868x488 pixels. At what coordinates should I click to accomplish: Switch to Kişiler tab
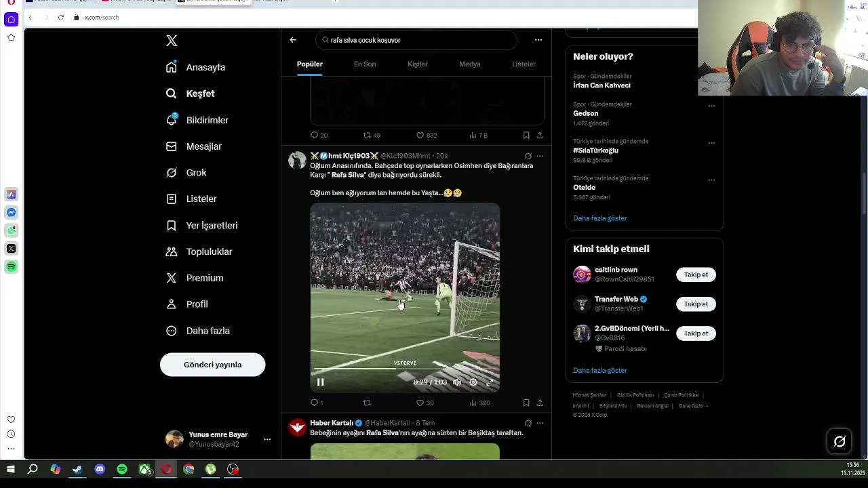[418, 64]
